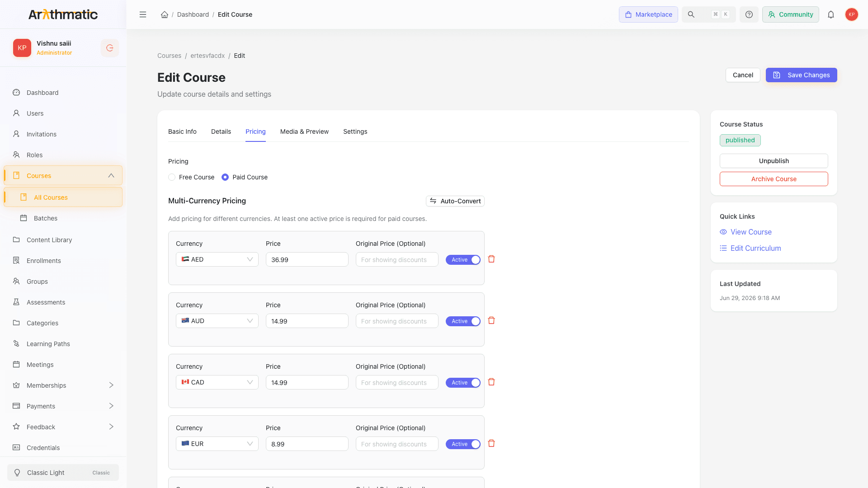This screenshot has height=488, width=868.
Task: Open Credentials in the sidebar
Action: 63,448
